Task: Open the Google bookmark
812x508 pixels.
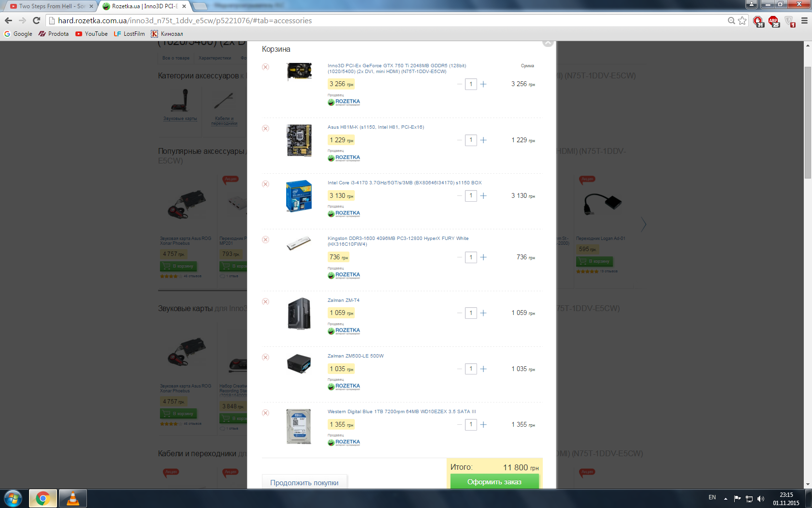Action: [x=18, y=34]
